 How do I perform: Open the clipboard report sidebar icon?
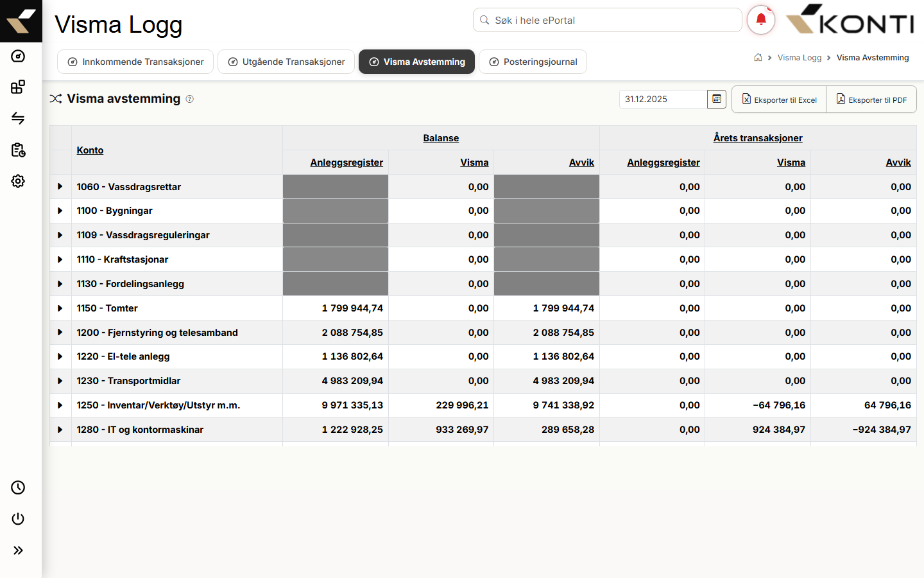(18, 150)
